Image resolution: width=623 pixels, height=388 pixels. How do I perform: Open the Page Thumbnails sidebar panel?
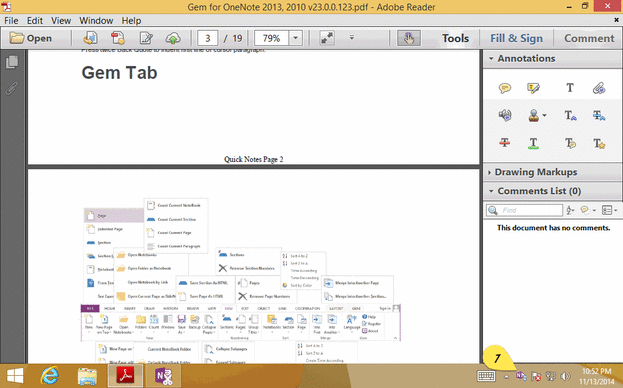coord(12,62)
